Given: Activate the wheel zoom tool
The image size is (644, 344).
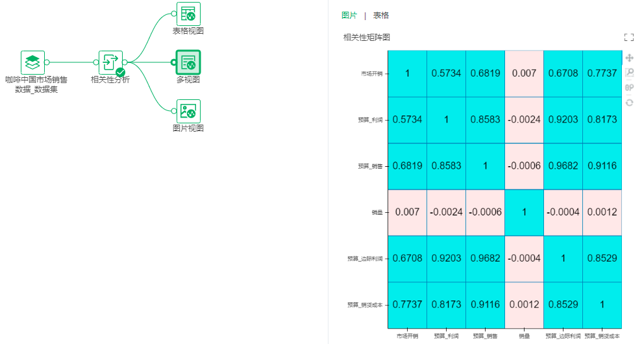Looking at the screenshot, I should 629,88.
